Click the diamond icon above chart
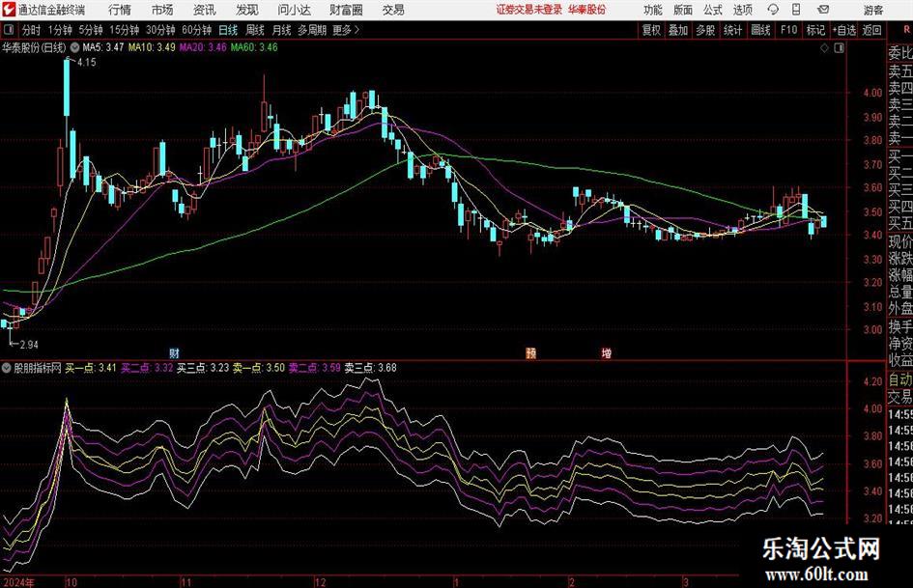This screenshot has width=913, height=588. point(824,48)
